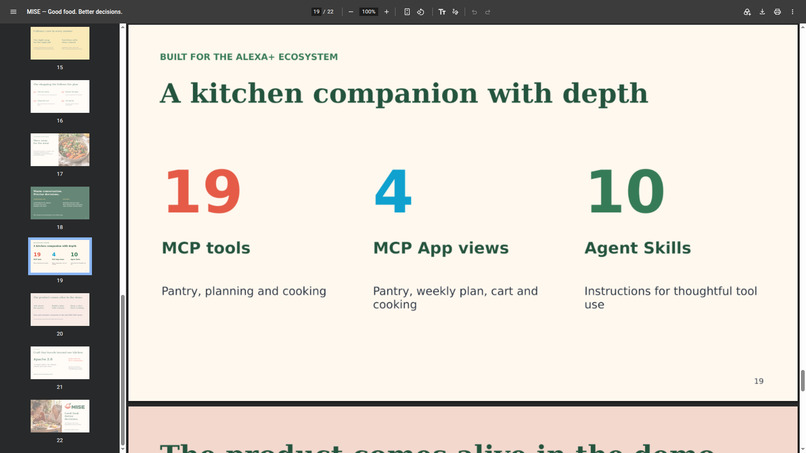Click the main document vertical scrollbar
806x453 pixels.
(x=802, y=380)
